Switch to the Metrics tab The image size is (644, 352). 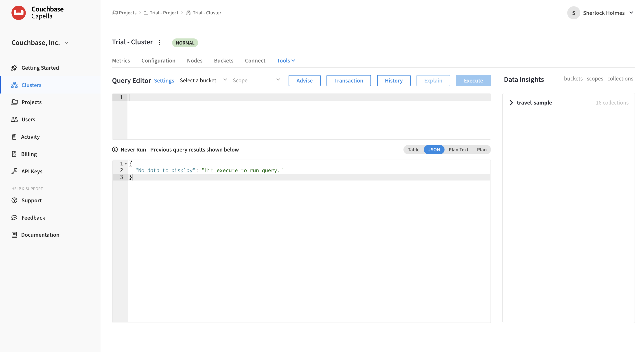[121, 60]
